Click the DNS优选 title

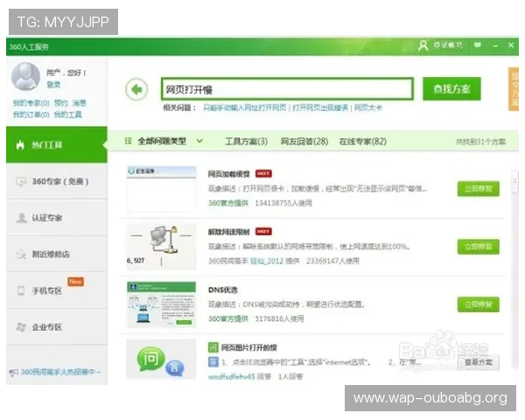point(223,290)
